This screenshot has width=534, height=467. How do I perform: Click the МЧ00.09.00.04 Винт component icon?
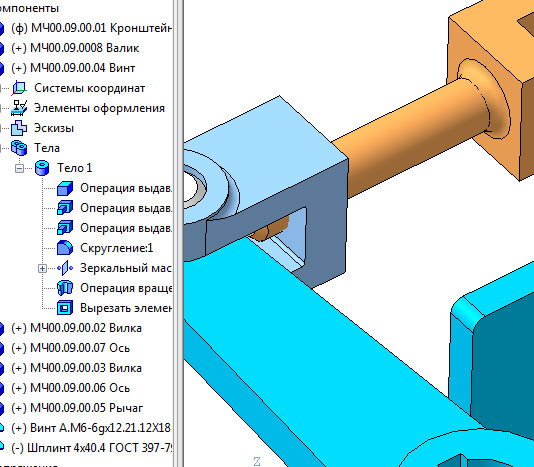point(1,68)
